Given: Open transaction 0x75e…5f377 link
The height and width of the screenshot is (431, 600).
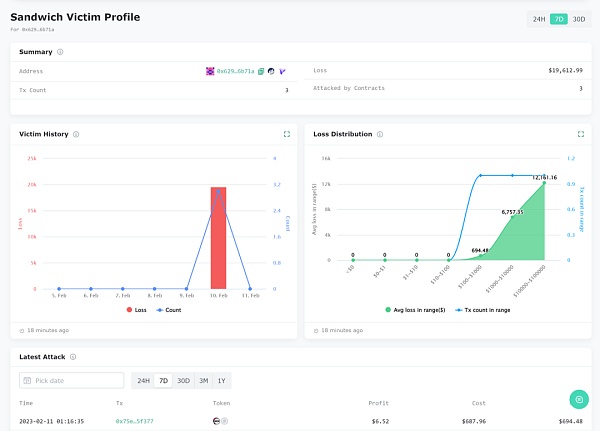Looking at the screenshot, I should [x=135, y=421].
